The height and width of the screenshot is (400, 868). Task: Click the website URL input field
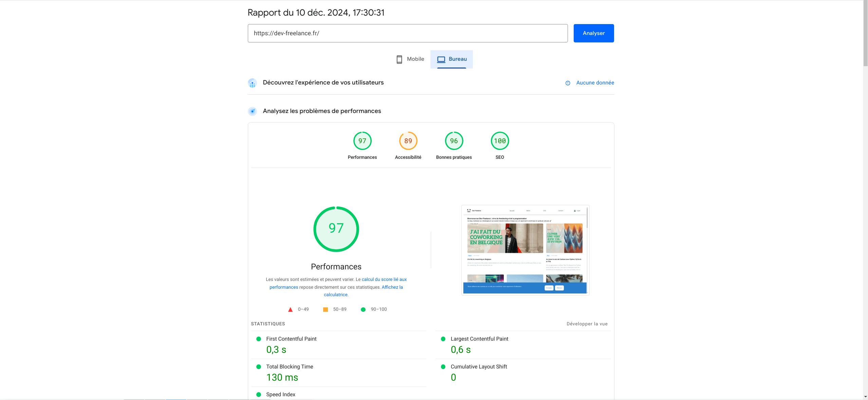[407, 33]
